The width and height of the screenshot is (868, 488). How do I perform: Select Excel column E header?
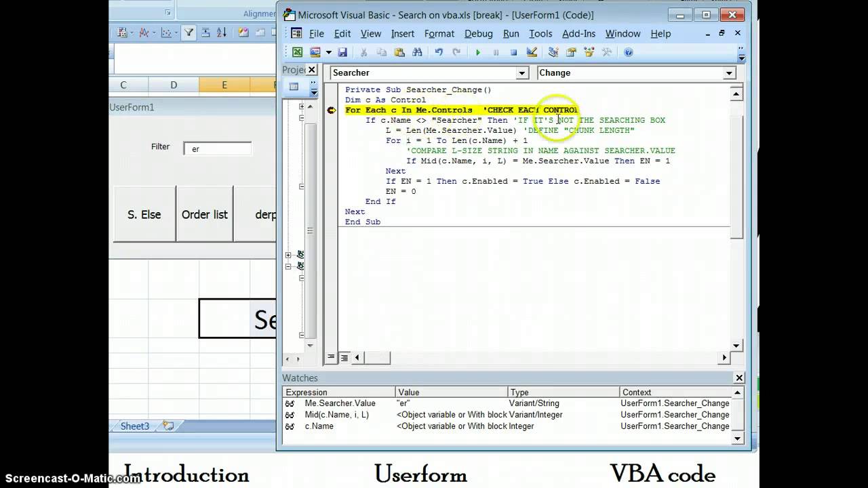pos(224,85)
